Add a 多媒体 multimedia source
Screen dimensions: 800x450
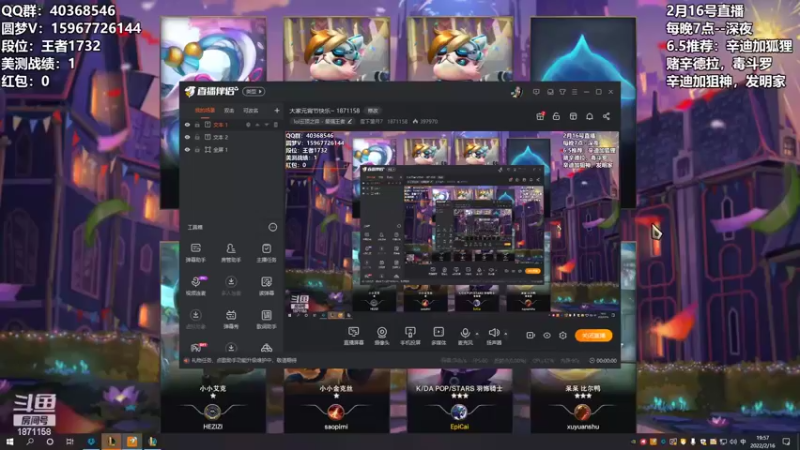pyautogui.click(x=438, y=336)
